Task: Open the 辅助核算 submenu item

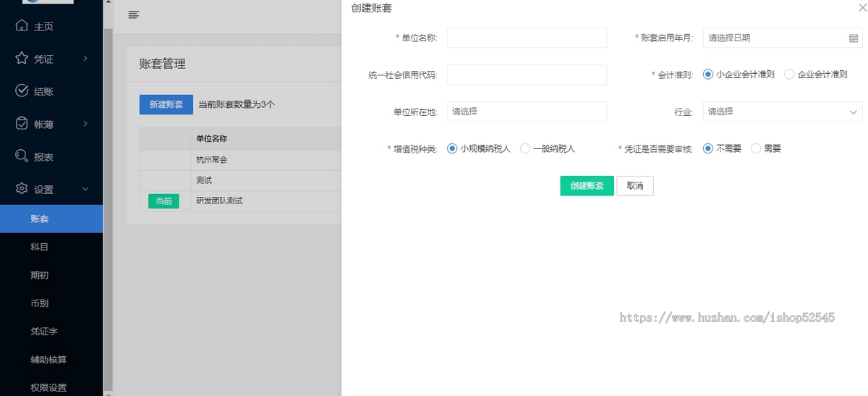Action: coord(51,359)
